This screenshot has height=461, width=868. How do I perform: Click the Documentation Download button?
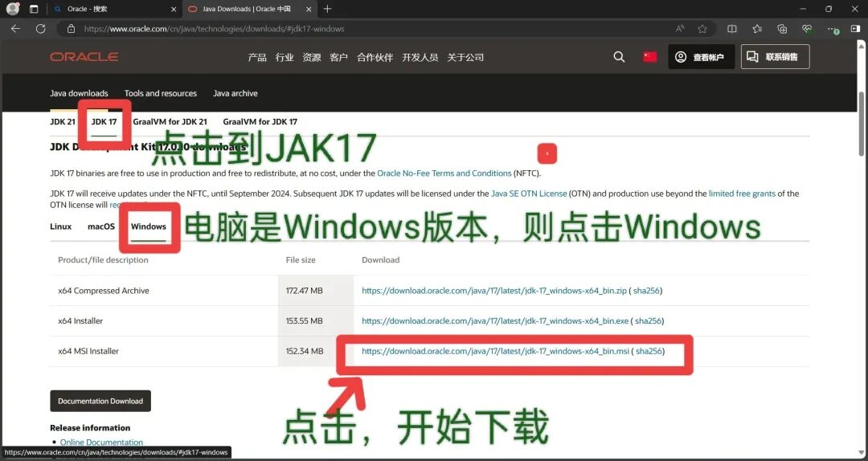[100, 402]
